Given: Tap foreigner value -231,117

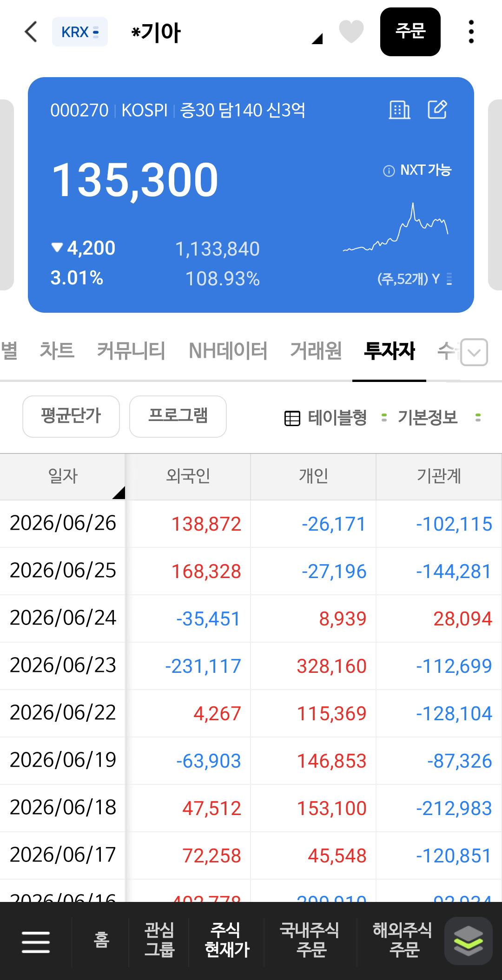Looking at the screenshot, I should pyautogui.click(x=203, y=666).
